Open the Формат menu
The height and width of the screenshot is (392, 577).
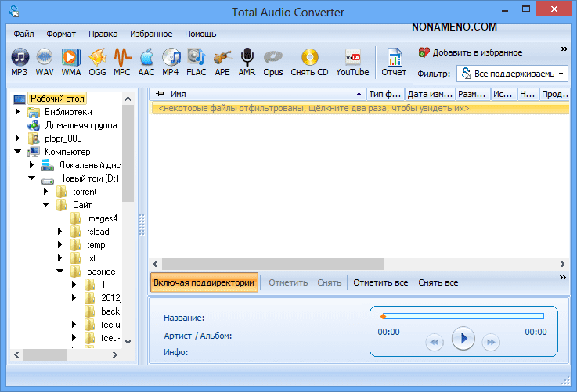(x=61, y=34)
